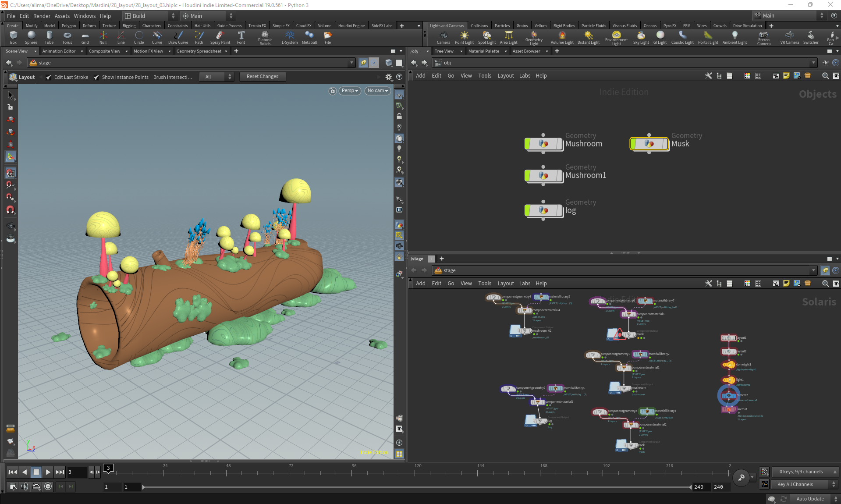
Task: Click play forward button
Action: [x=48, y=472]
